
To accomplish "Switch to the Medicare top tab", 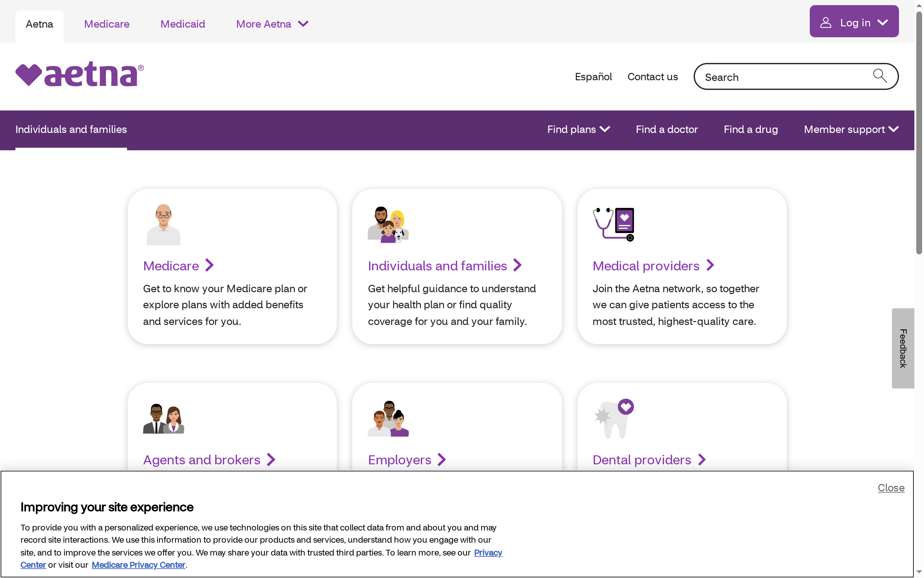I will pyautogui.click(x=107, y=24).
